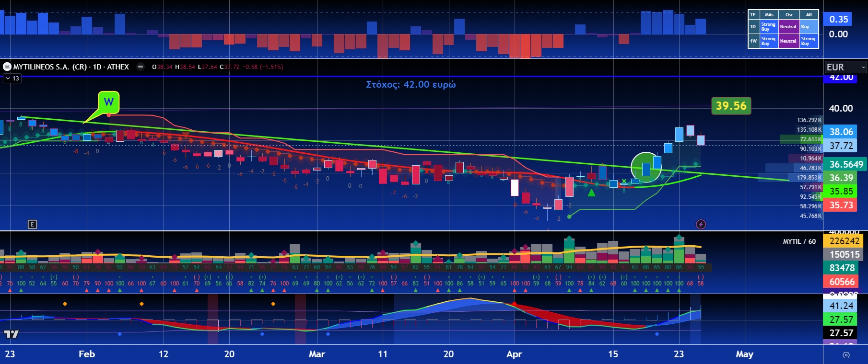This screenshot has width=868, height=364.
Task: Click the green up-triangle signal marker
Action: [591, 193]
